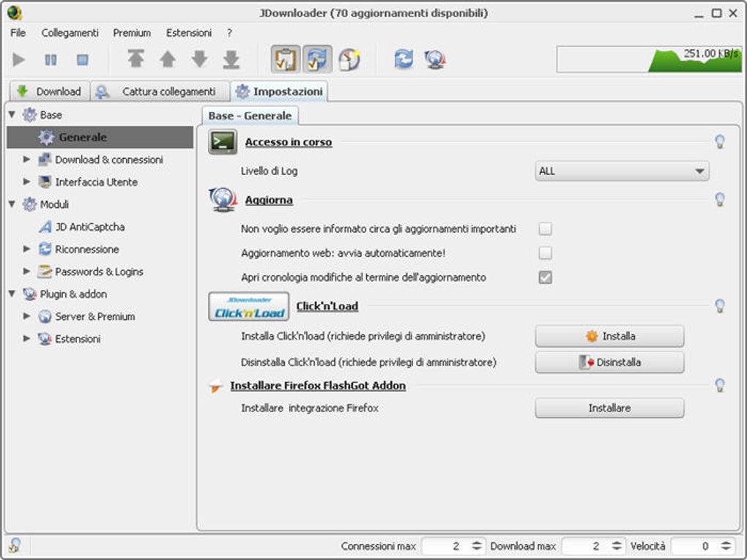Screen dimensions: 747x560
Task: Stop all downloads with stop icon
Action: coord(83,59)
